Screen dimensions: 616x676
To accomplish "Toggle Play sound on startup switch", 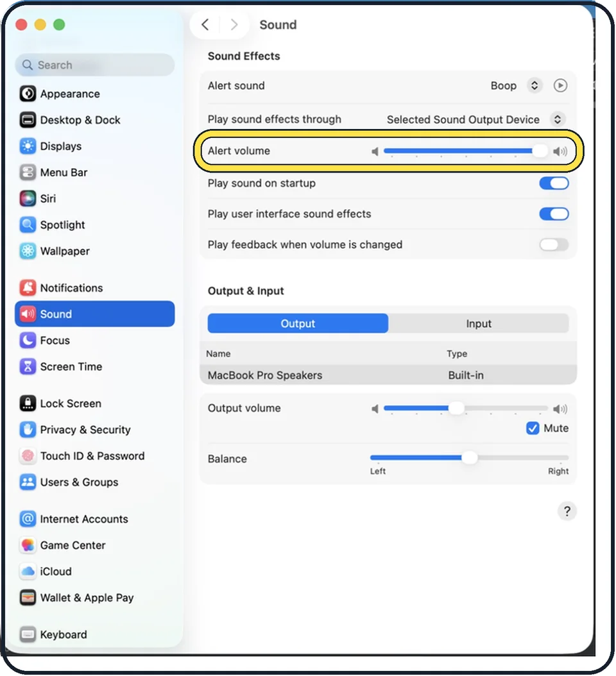I will coord(554,183).
